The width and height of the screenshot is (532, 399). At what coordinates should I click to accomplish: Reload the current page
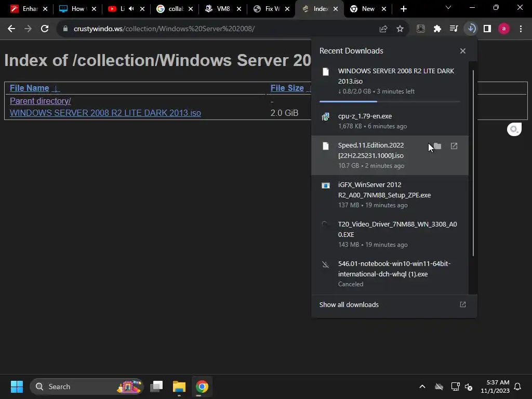click(x=45, y=29)
